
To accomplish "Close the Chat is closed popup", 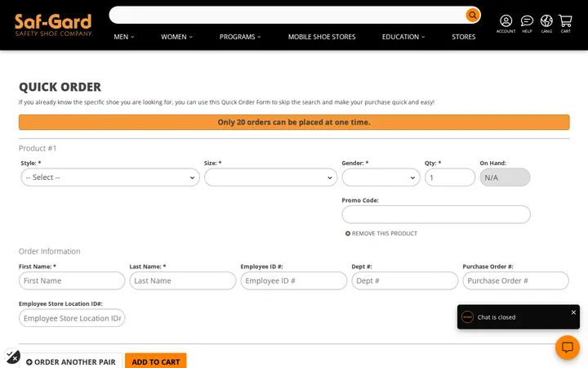I will 573,312.
